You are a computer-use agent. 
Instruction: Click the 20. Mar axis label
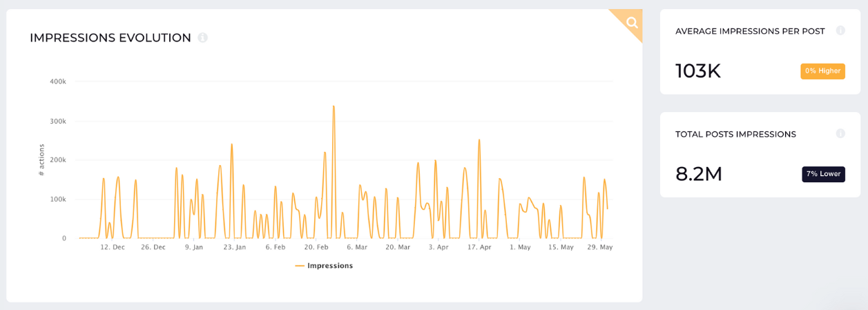coord(398,247)
